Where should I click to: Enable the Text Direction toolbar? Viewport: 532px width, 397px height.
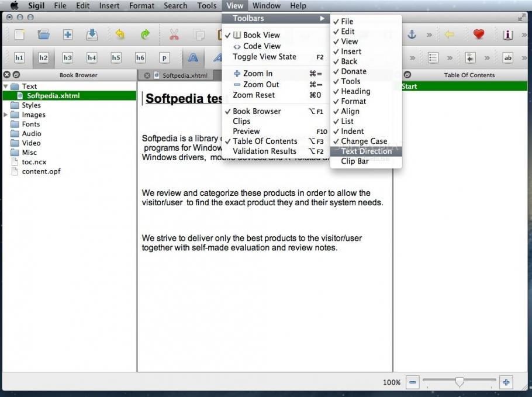click(x=366, y=151)
